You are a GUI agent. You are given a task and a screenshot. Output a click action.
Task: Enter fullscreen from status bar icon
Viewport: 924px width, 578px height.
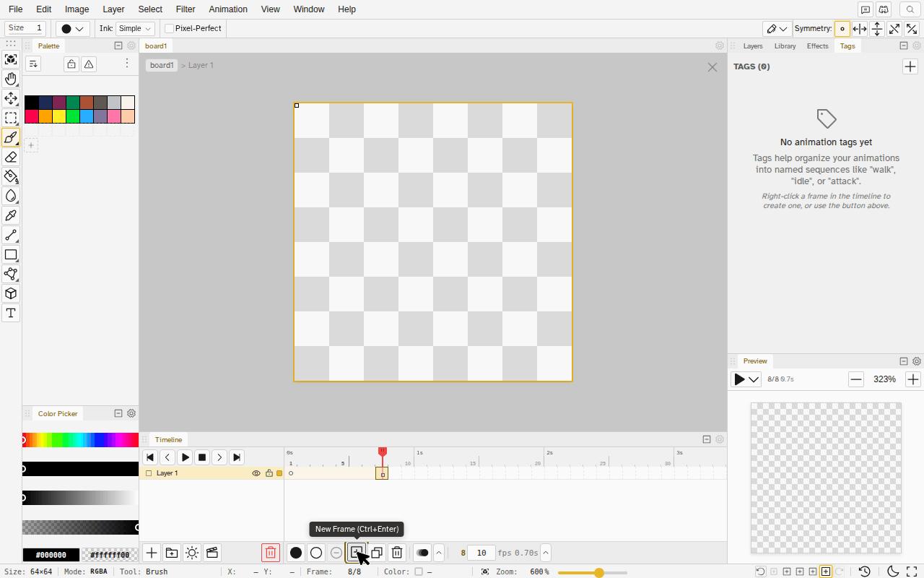pyautogui.click(x=912, y=571)
